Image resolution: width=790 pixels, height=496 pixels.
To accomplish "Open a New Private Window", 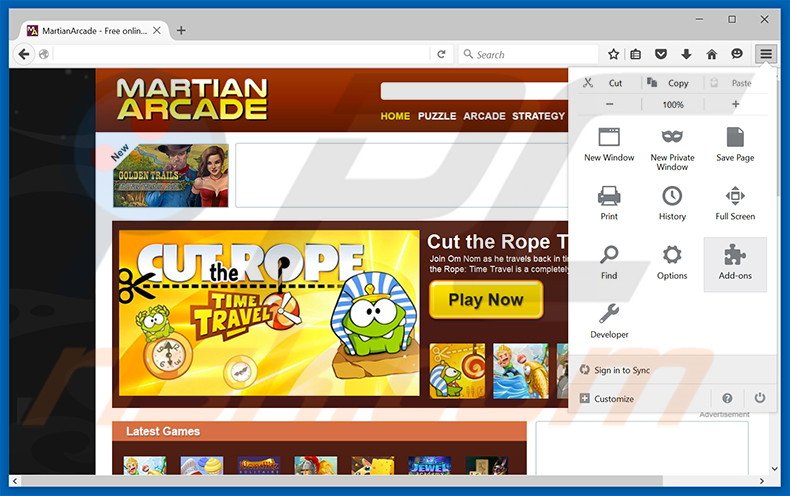I will coord(672,149).
